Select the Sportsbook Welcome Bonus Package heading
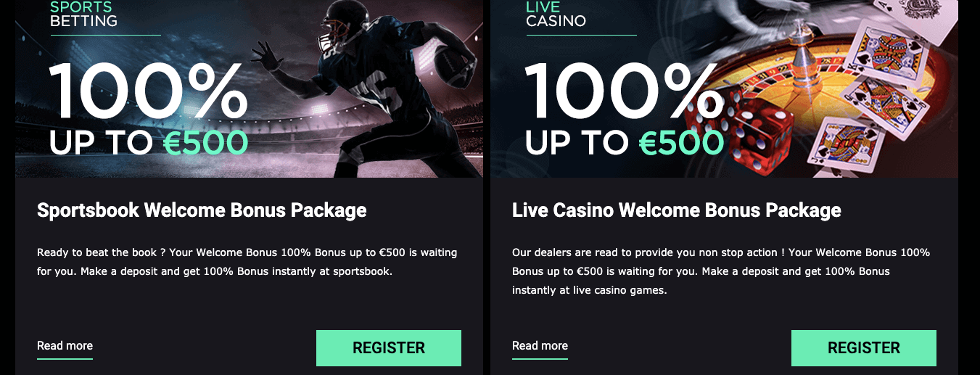The height and width of the screenshot is (375, 980). click(202, 210)
